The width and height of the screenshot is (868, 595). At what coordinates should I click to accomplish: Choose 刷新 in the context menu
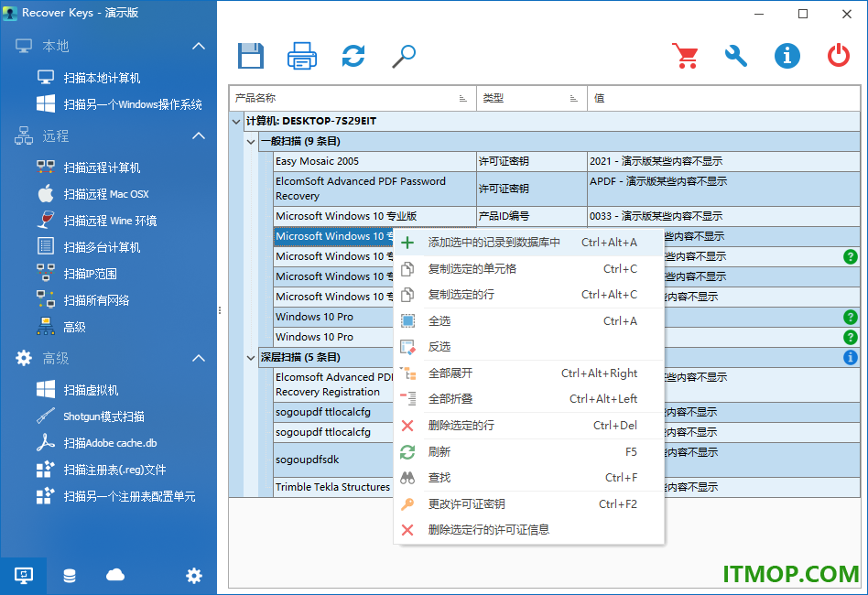pos(528,451)
